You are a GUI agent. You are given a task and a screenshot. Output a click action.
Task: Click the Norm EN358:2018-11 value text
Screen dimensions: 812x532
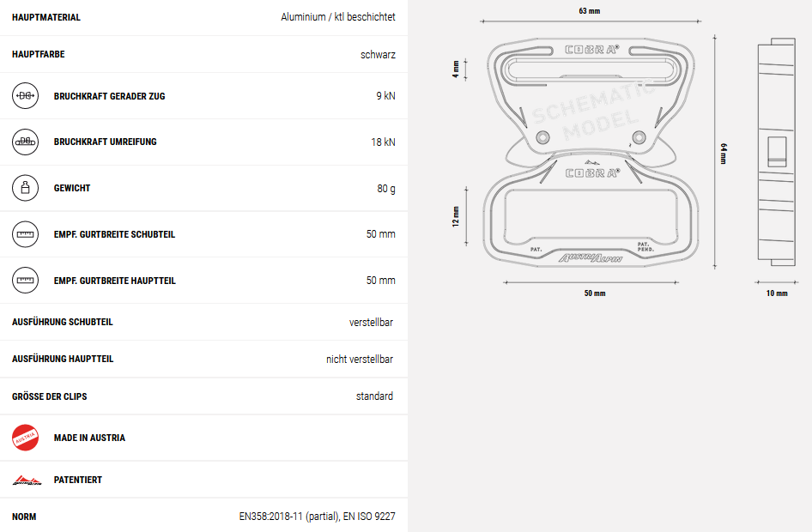(317, 517)
